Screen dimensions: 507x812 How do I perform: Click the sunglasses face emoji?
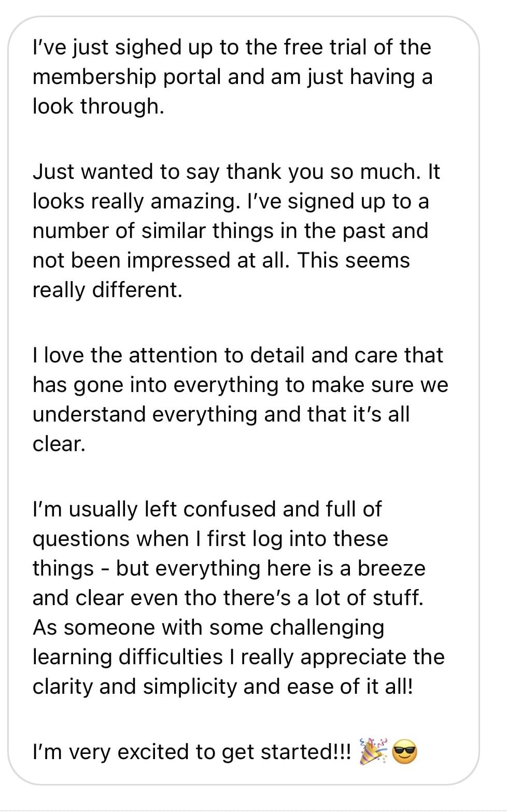tap(405, 752)
